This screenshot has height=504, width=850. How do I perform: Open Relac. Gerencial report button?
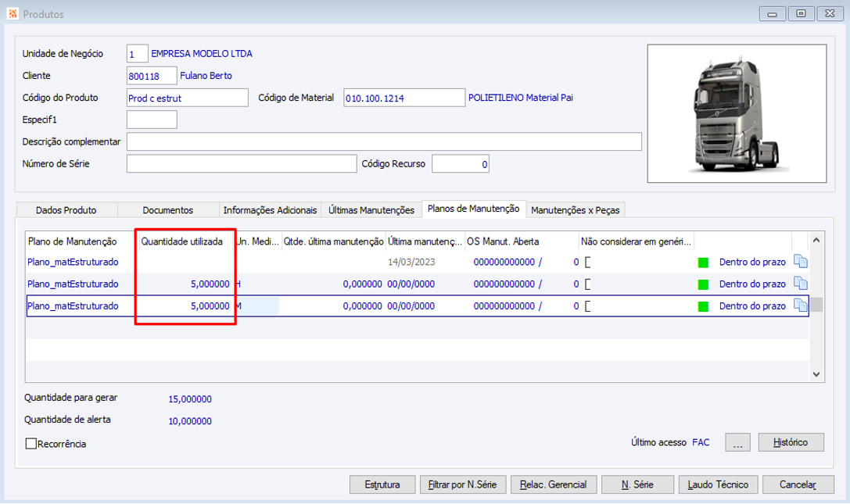(x=554, y=484)
